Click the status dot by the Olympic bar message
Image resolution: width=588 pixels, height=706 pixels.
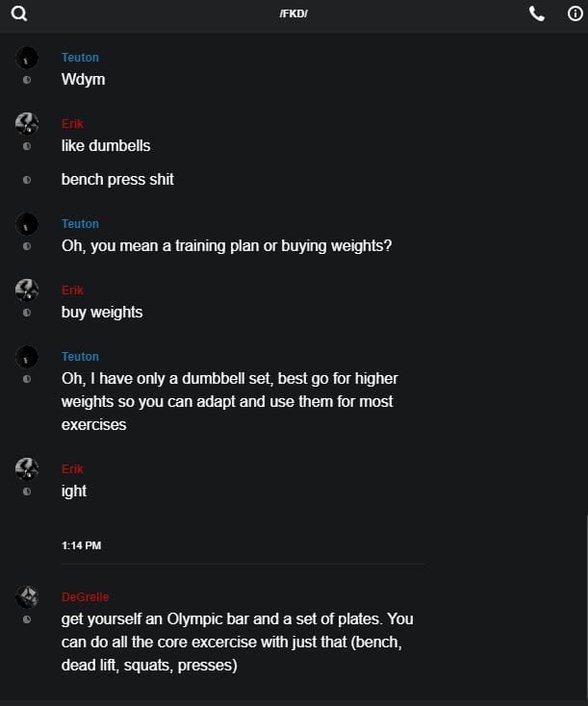(x=27, y=619)
